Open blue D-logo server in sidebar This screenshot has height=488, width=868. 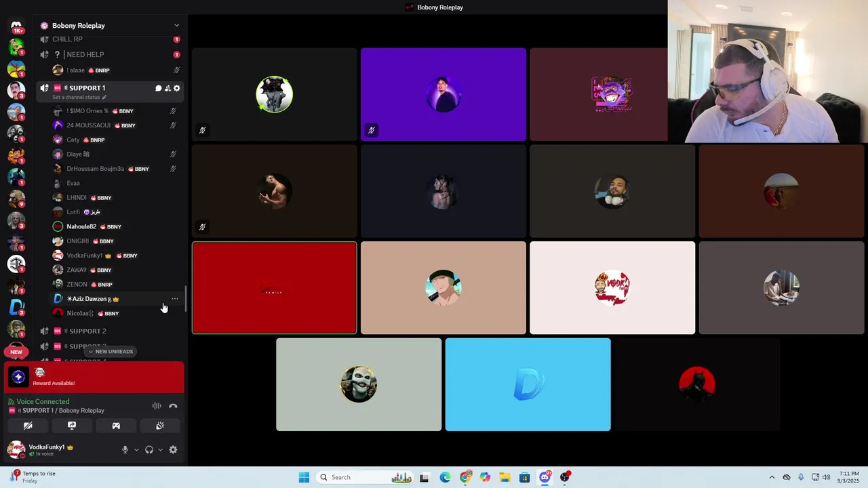coord(16,308)
